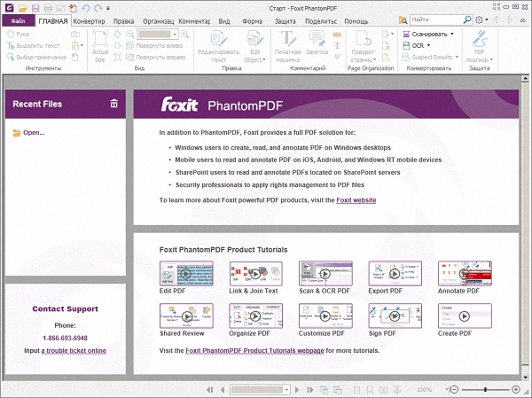The width and height of the screenshot is (532, 398).
Task: Expand the page number combo box in status bar
Action: click(x=287, y=389)
